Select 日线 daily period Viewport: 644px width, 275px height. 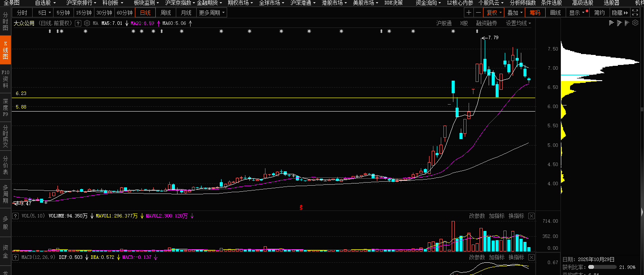(x=145, y=13)
